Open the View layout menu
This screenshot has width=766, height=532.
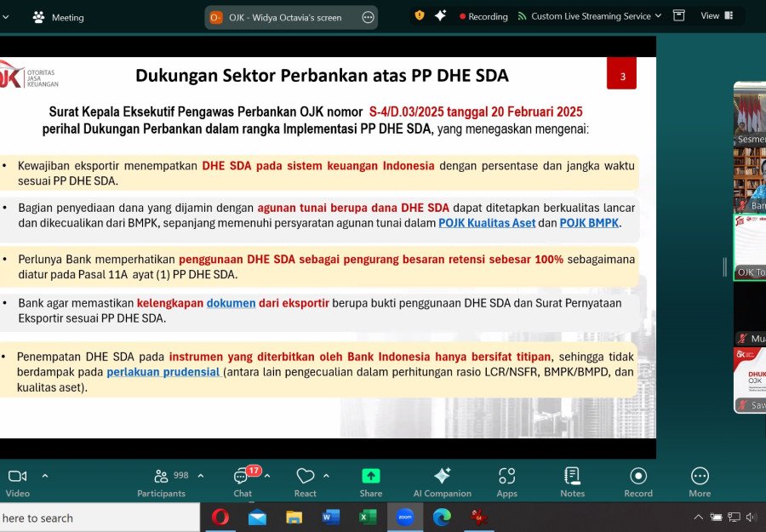coord(717,15)
